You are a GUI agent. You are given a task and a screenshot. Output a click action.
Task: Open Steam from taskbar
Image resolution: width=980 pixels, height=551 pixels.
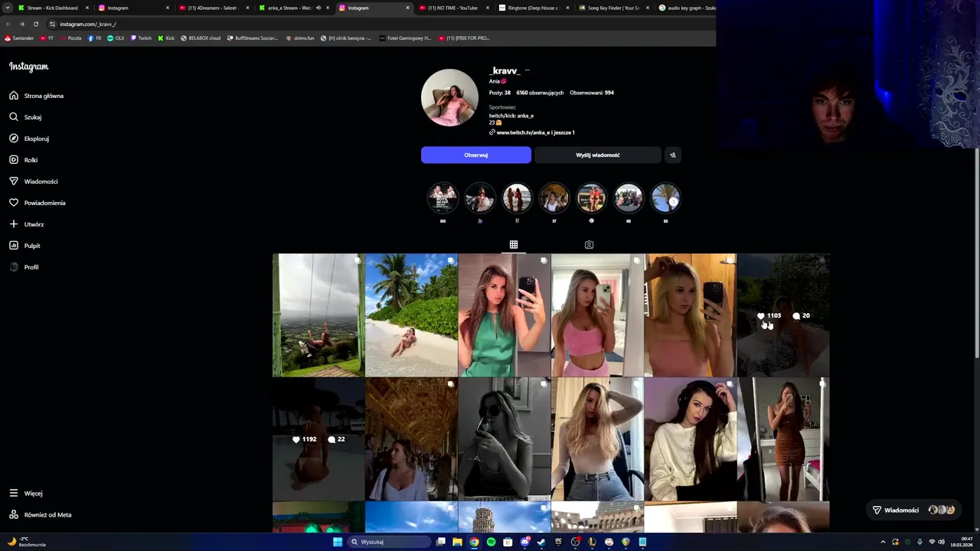coord(541,542)
